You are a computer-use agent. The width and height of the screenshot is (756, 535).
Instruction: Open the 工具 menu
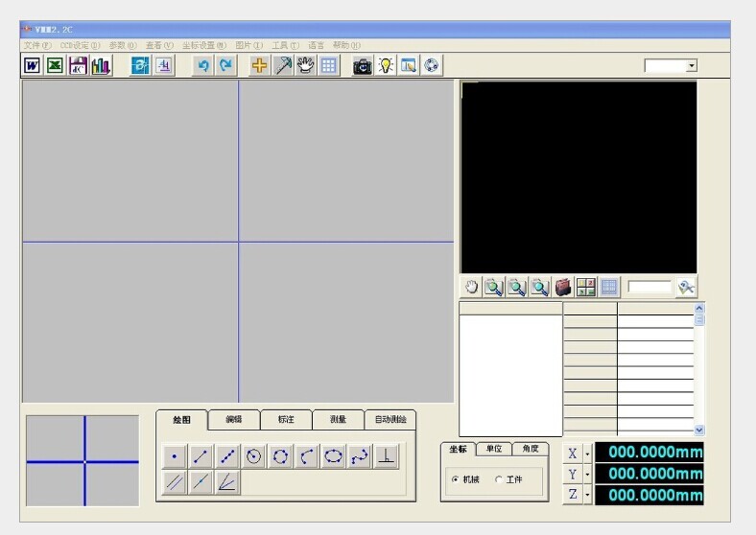pos(285,45)
